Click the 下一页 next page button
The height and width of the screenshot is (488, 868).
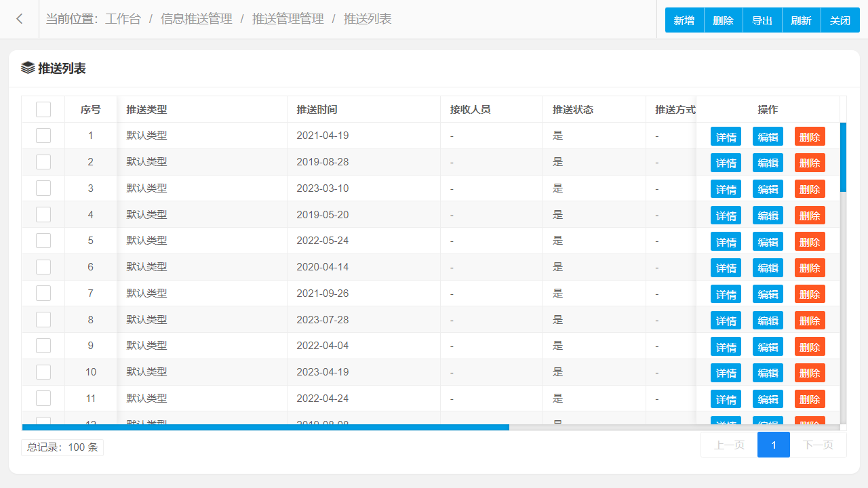click(x=818, y=445)
